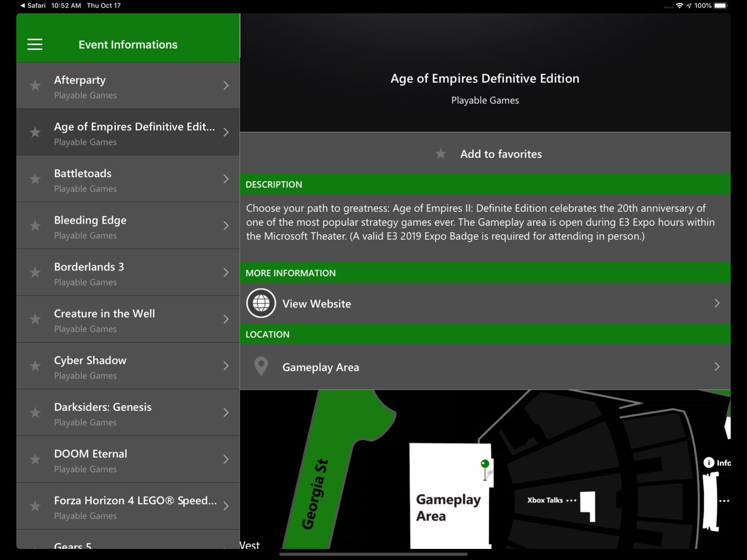Open the hamburger menu
Image resolution: width=747 pixels, height=560 pixels.
35,45
